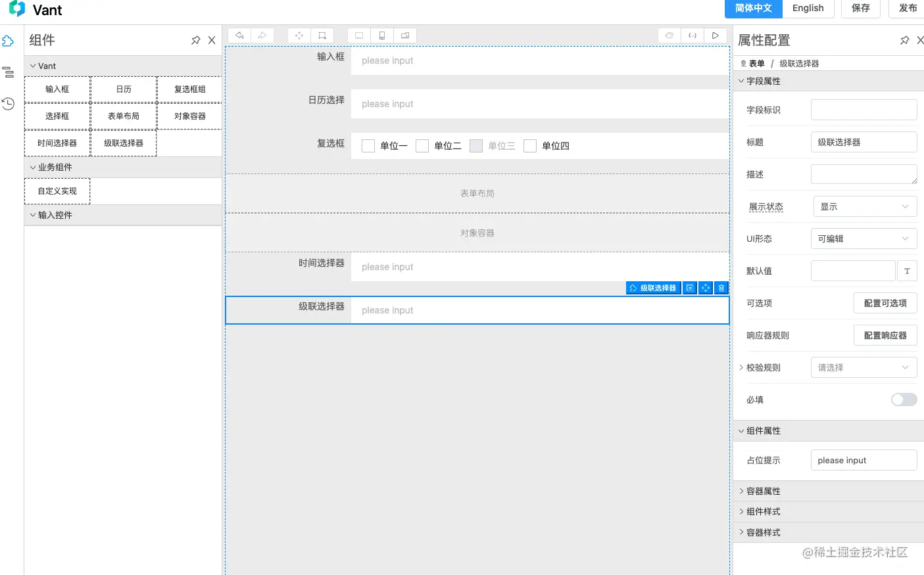Click the play preview icon in the toolbar
The width and height of the screenshot is (924, 575).
716,35
